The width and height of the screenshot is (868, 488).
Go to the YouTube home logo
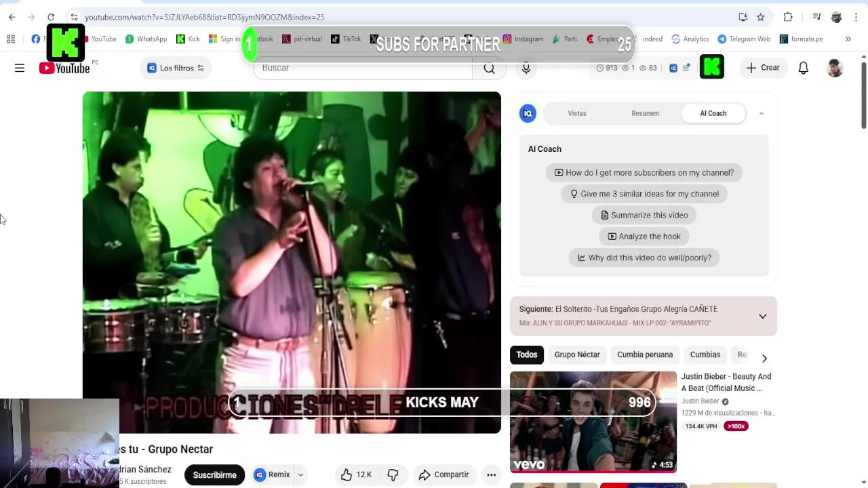(64, 68)
